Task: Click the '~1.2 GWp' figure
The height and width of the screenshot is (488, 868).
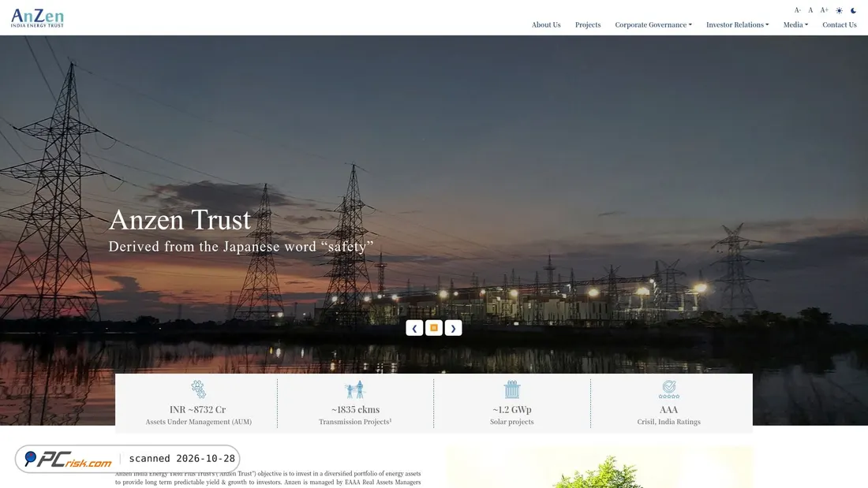Action: click(x=512, y=410)
